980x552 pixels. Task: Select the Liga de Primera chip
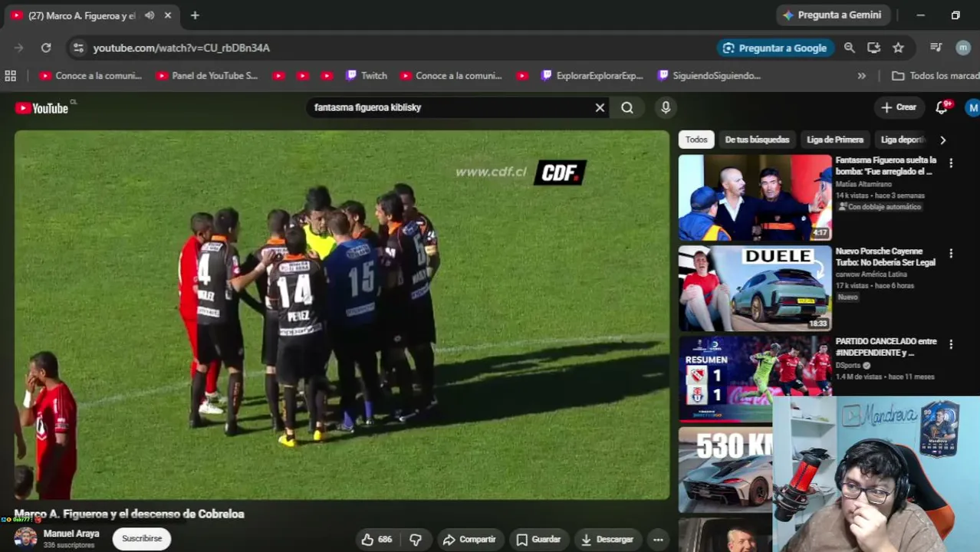coord(835,140)
